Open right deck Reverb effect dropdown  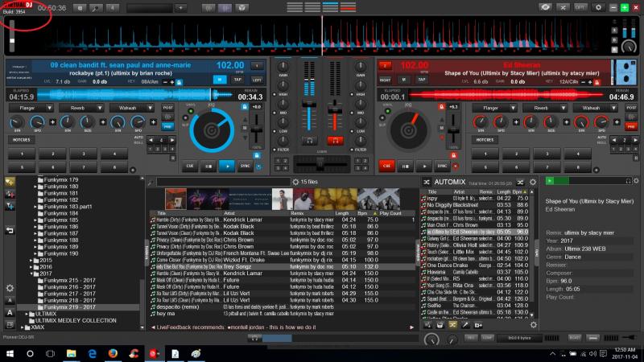tap(545, 108)
